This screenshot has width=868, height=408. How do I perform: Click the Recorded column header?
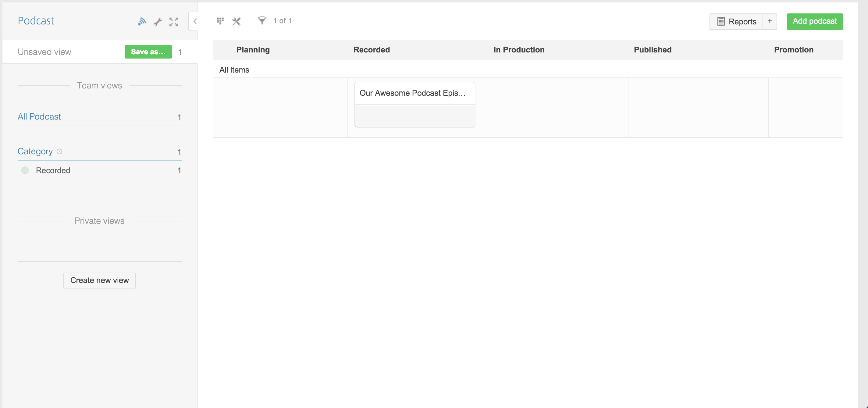point(371,50)
